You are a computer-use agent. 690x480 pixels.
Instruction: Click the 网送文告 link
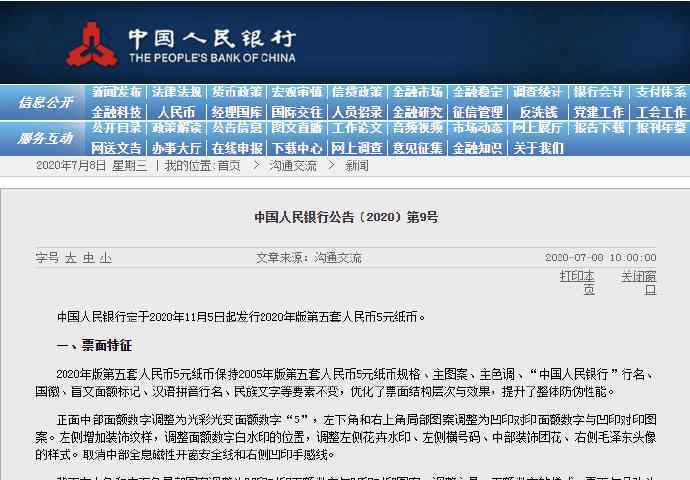117,148
